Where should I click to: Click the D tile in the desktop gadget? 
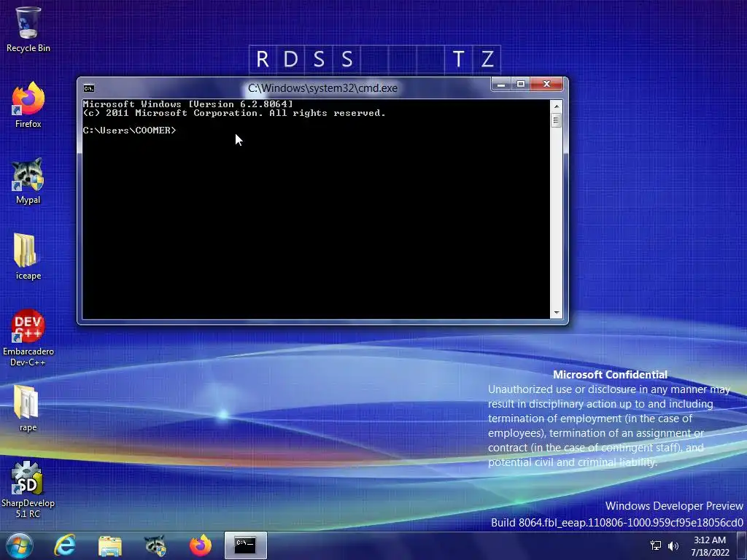290,60
